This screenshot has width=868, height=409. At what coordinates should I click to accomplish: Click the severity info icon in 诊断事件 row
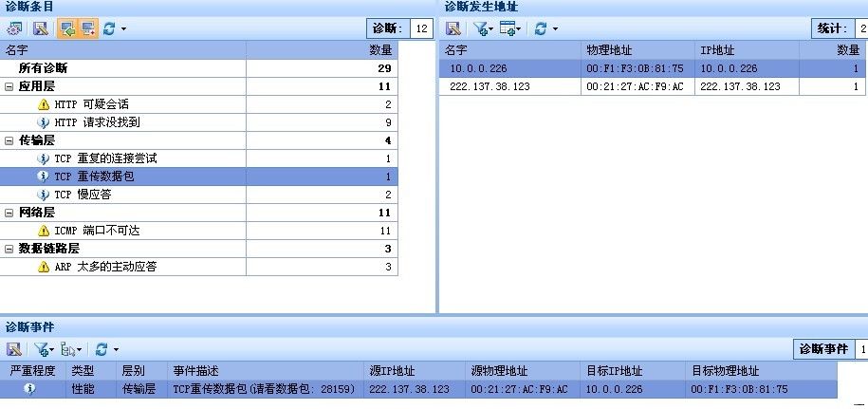30,389
